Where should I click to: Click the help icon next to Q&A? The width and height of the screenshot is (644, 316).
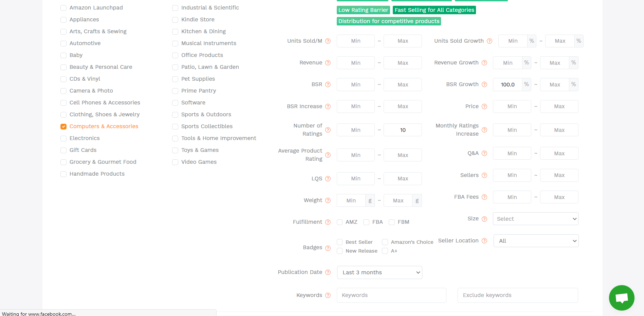(x=484, y=153)
